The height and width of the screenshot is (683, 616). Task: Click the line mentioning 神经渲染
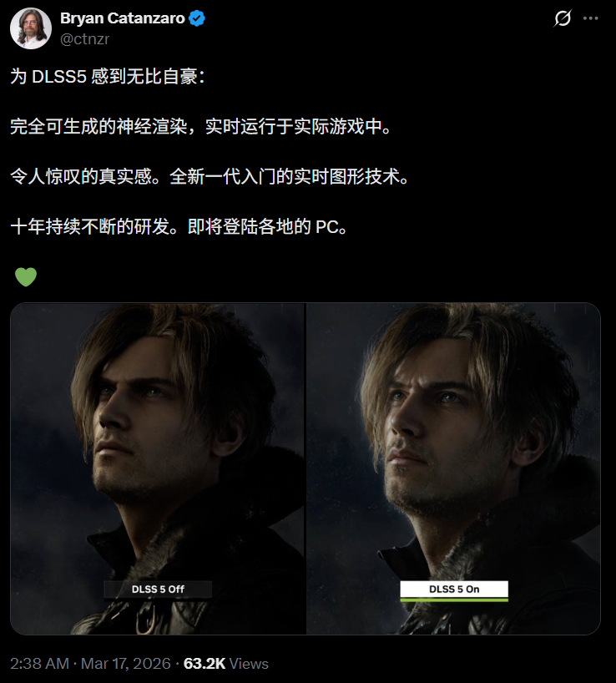(x=201, y=127)
